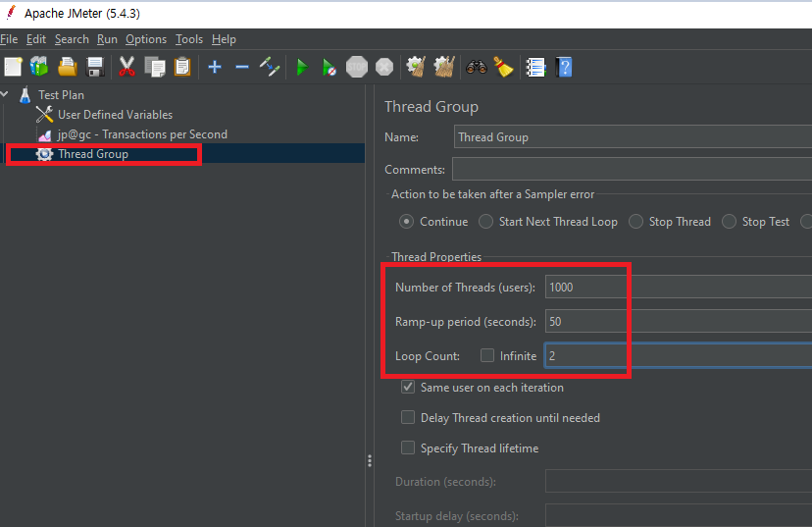
Task: Save the test plan with floppy icon
Action: click(x=95, y=67)
